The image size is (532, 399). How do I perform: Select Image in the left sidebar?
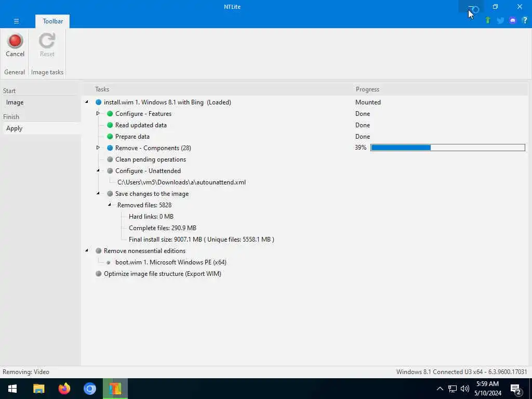(41, 102)
